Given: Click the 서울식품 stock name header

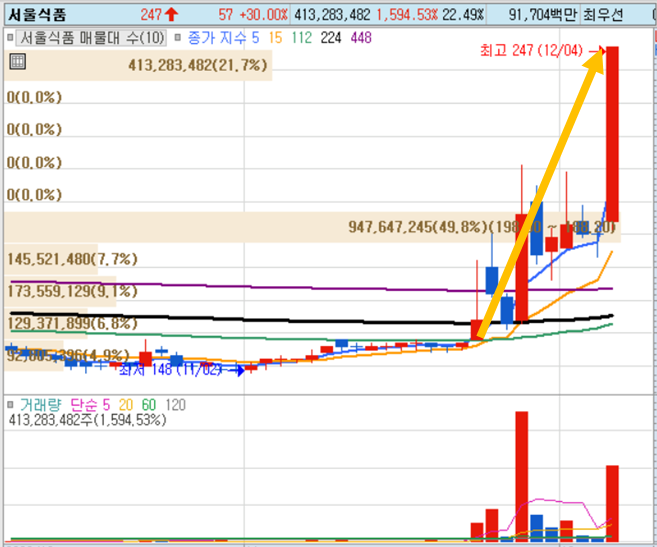Looking at the screenshot, I should coord(37,15).
